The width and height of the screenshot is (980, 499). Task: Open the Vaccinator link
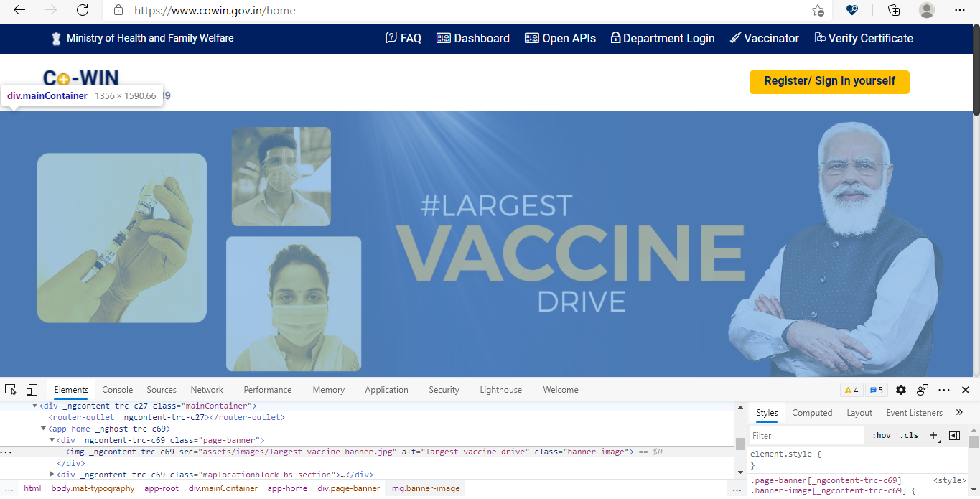point(765,38)
